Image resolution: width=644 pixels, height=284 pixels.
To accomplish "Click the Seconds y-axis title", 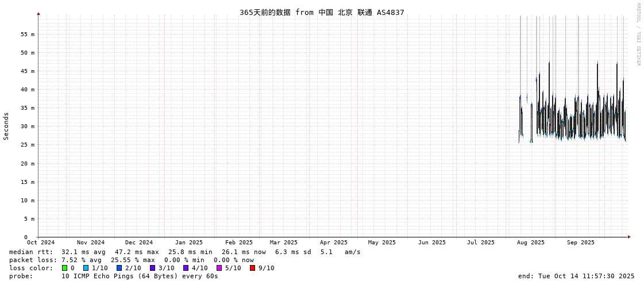I will tap(6, 126).
